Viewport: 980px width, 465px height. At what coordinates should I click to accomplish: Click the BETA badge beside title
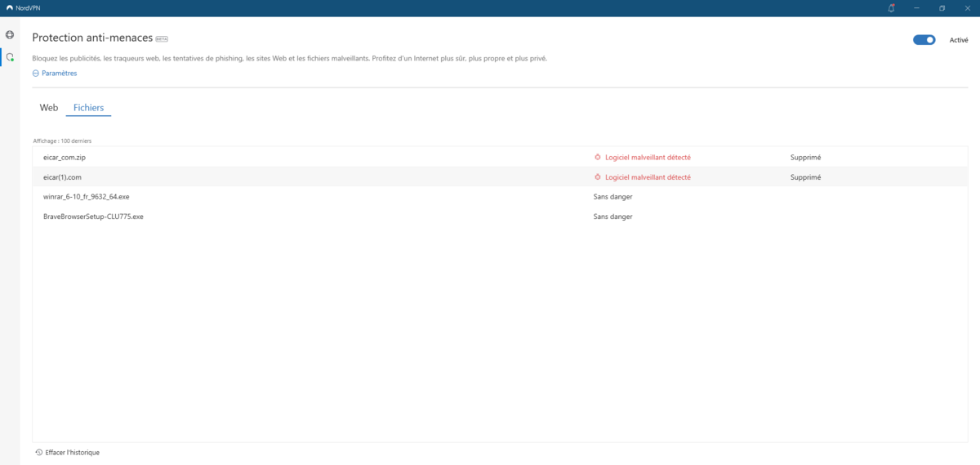point(162,38)
